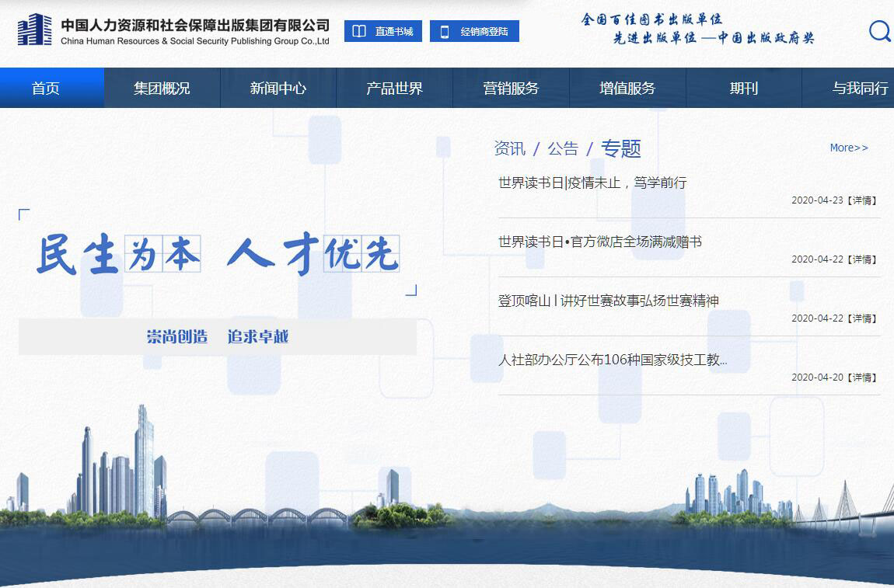The width and height of the screenshot is (894, 588).
Task: Click 详情 for the 2020-04-20 article
Action: tap(862, 378)
